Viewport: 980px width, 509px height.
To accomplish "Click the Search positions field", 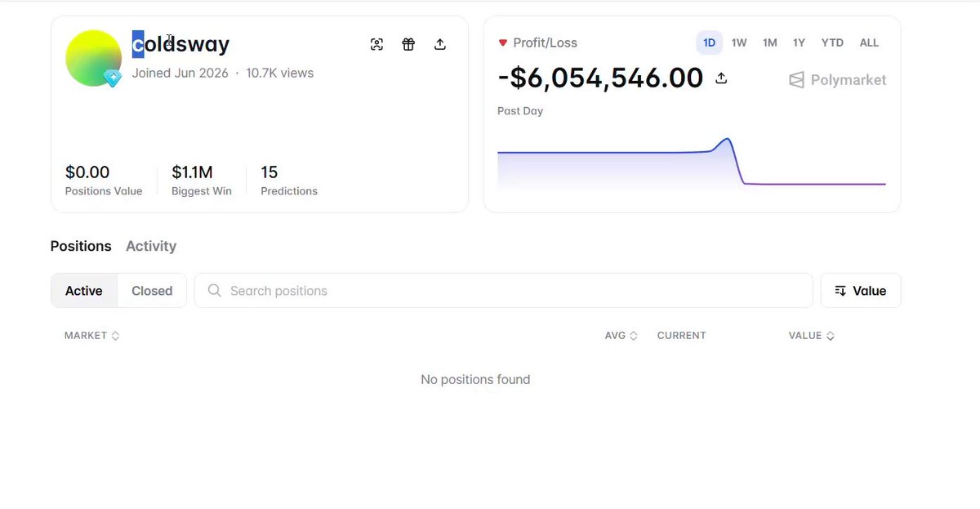I will [503, 291].
